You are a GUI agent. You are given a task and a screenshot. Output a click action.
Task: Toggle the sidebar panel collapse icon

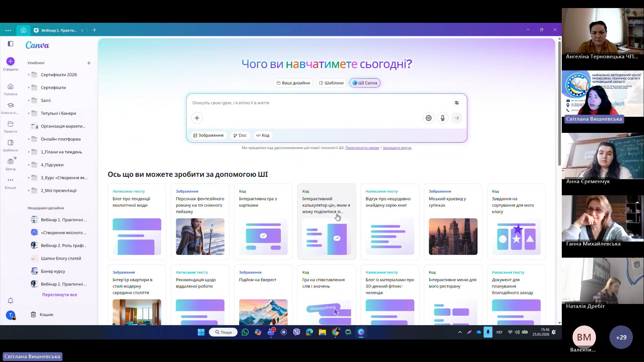(10, 44)
